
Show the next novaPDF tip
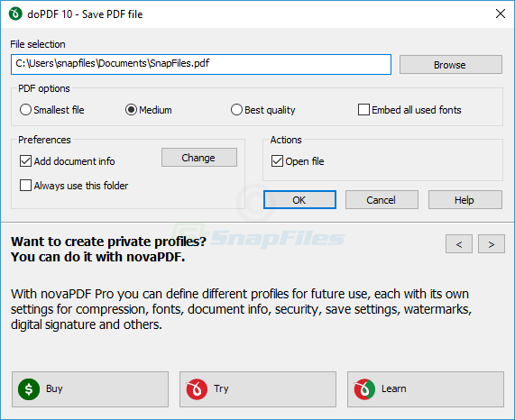(x=492, y=243)
